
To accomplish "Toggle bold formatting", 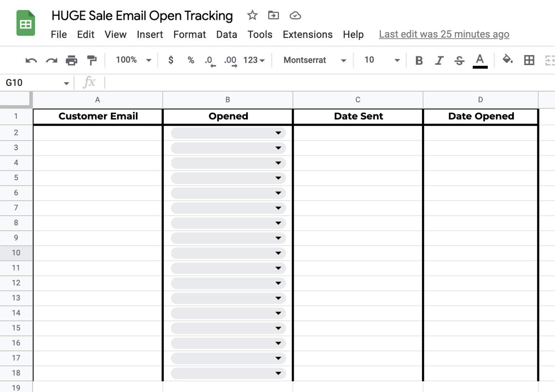I will (x=419, y=60).
